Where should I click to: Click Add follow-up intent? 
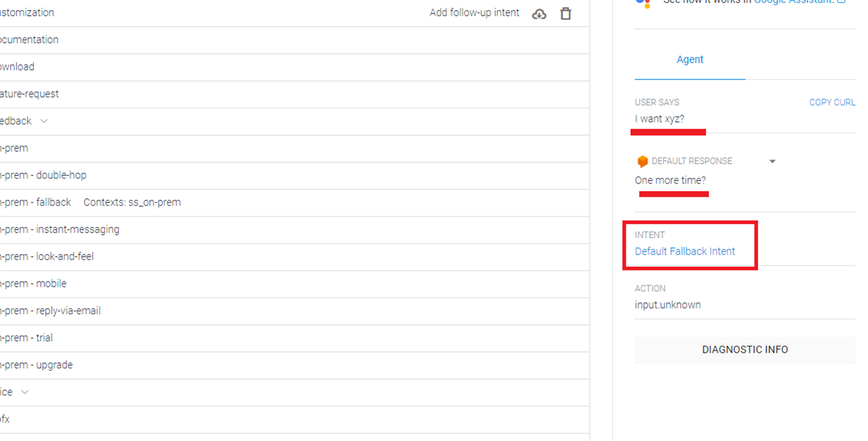pos(474,13)
